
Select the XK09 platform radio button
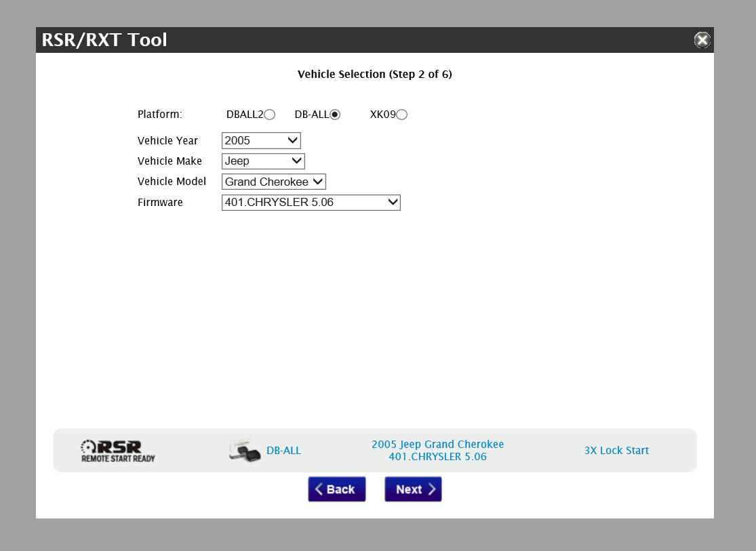pos(401,115)
